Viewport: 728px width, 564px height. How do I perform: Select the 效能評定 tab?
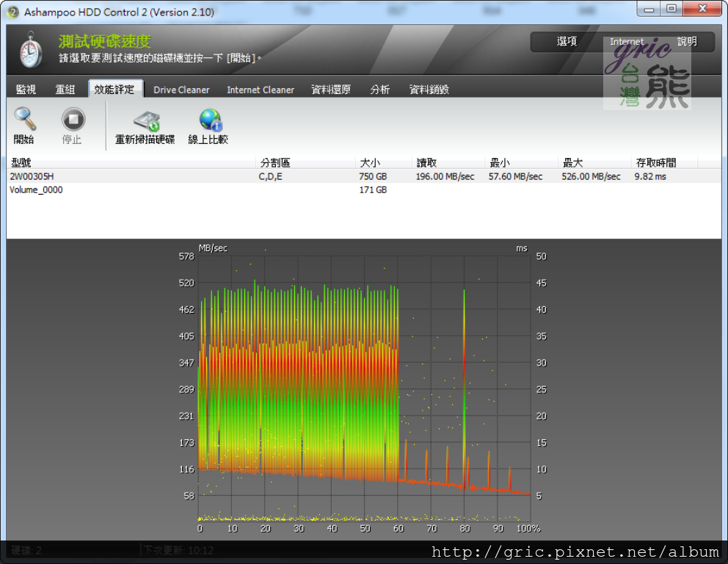(115, 89)
